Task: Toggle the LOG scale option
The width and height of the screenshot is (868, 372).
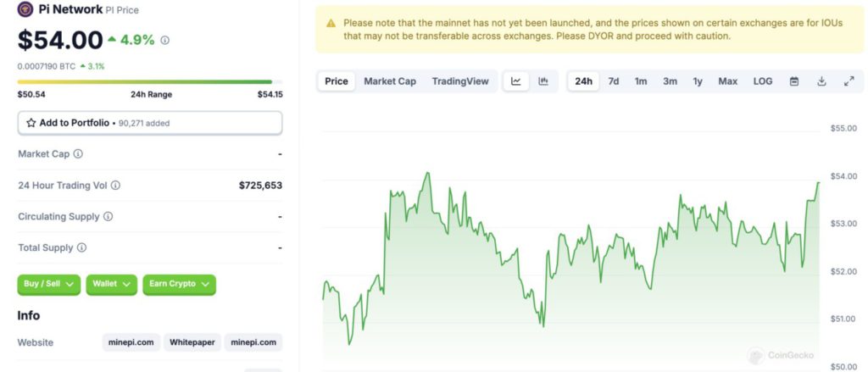Action: (763, 81)
